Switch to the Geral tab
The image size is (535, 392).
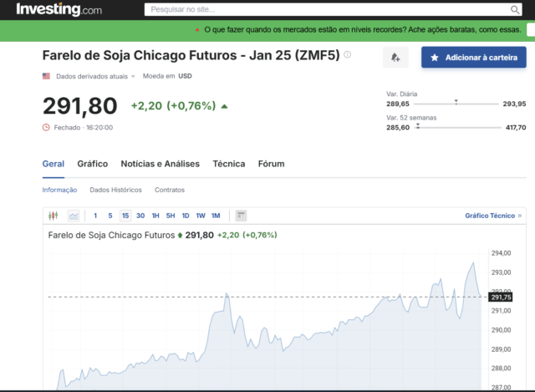pos(53,164)
